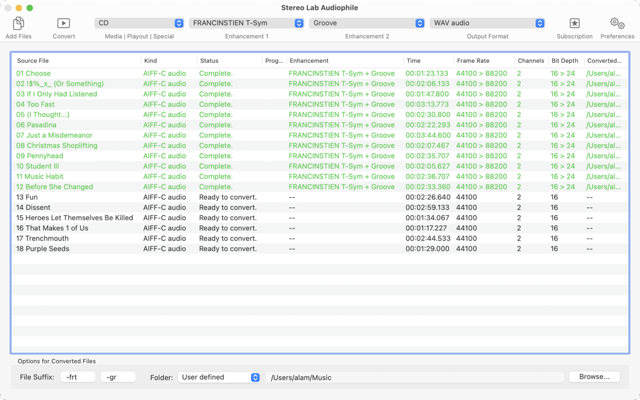Click the Browse... button
Screen dimensions: 640x400
pos(594,377)
